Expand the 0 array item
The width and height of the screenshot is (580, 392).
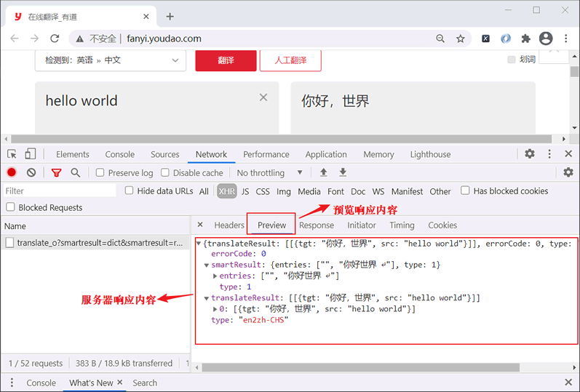pos(215,309)
